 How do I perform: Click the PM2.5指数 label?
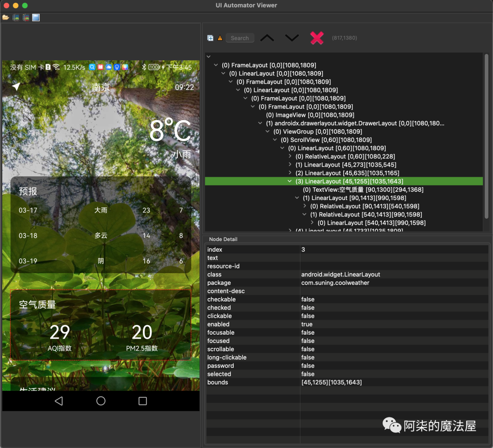point(142,348)
